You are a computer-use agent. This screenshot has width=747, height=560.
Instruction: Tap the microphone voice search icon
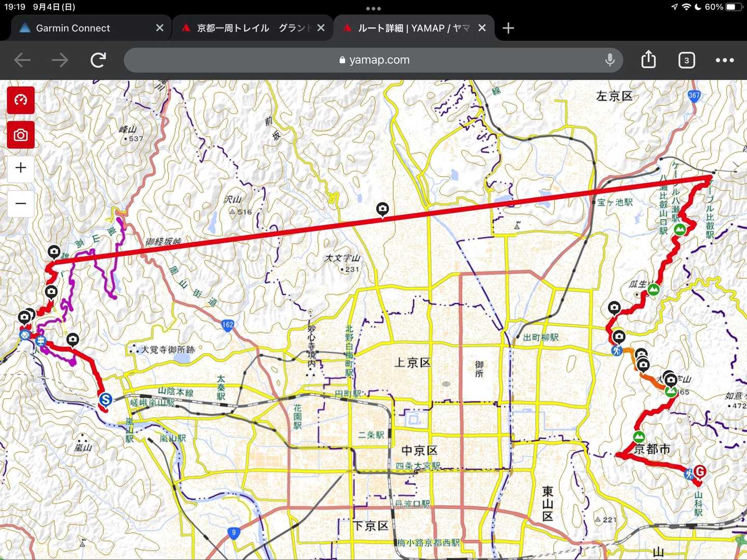click(x=610, y=60)
